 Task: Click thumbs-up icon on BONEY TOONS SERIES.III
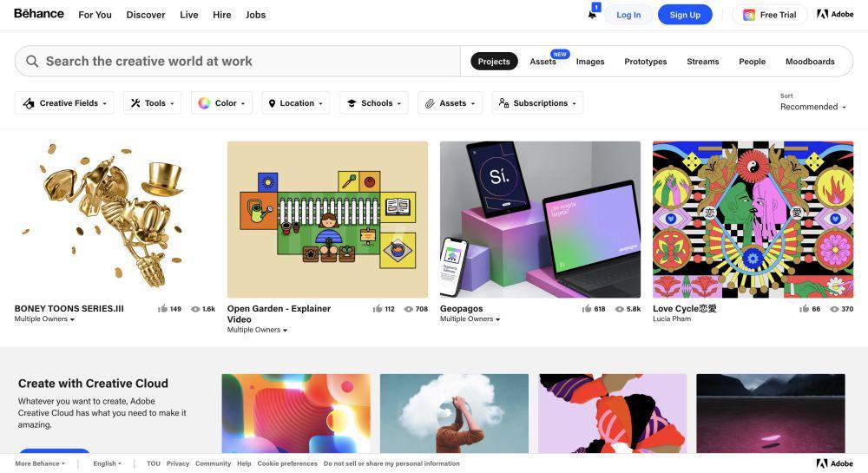(162, 309)
